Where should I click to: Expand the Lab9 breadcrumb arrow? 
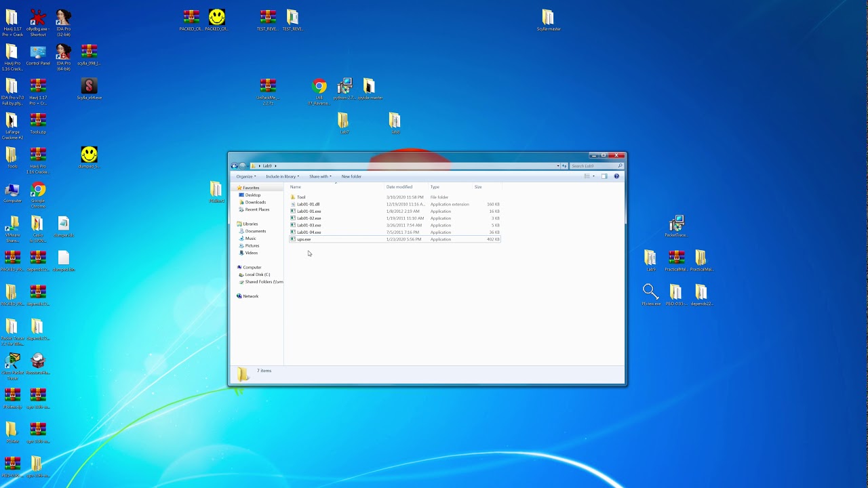tap(275, 165)
